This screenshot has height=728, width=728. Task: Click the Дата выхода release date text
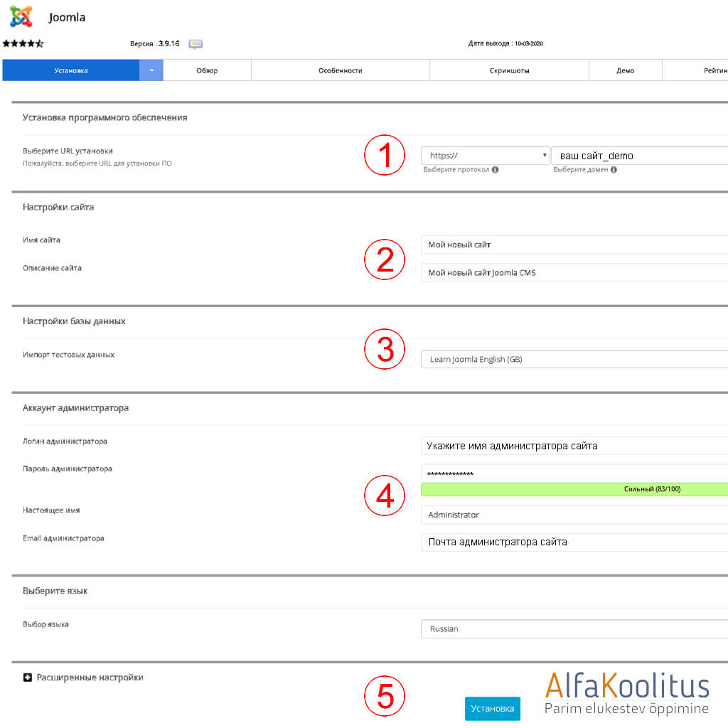pyautogui.click(x=505, y=43)
